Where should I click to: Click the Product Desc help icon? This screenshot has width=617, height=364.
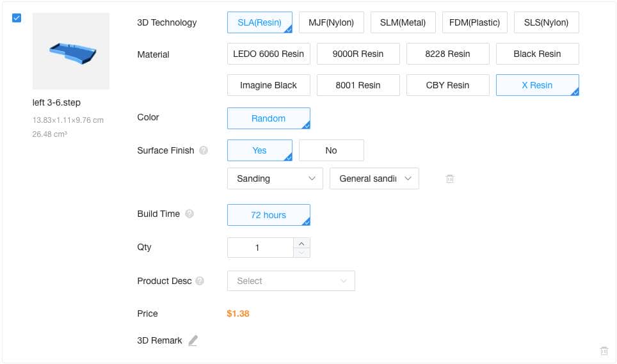[x=200, y=281]
